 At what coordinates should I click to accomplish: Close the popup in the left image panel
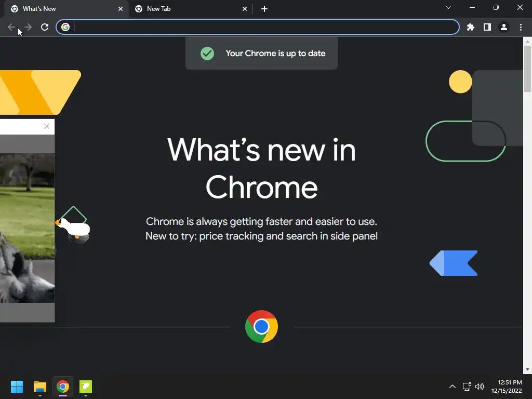point(47,126)
